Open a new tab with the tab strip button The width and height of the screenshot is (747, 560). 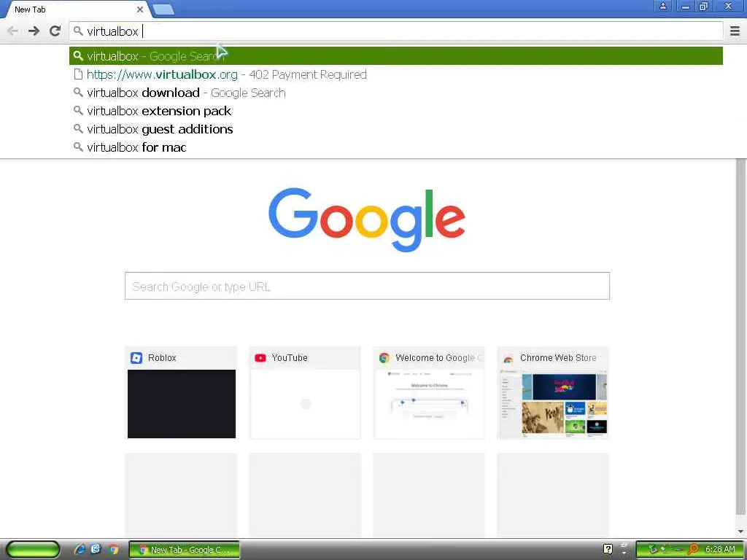[x=163, y=9]
